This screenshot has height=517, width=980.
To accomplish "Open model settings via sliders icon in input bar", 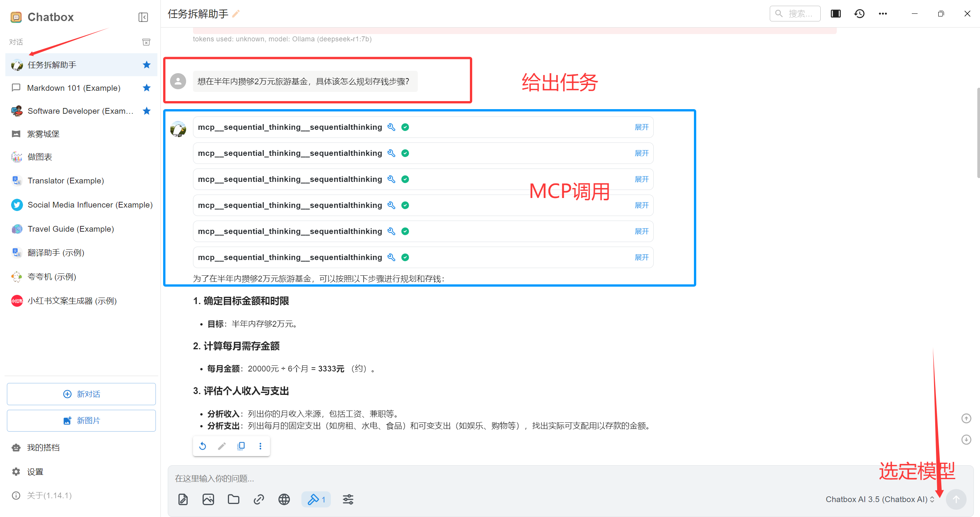I will point(348,499).
